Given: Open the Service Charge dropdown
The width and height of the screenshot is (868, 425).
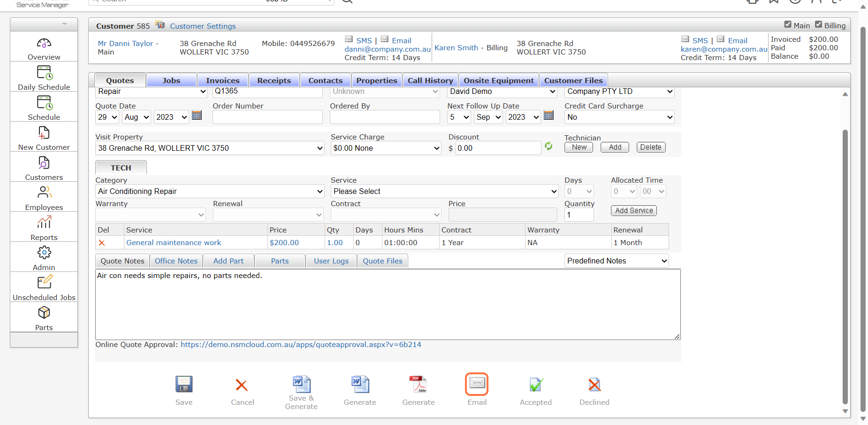Looking at the screenshot, I should (386, 148).
